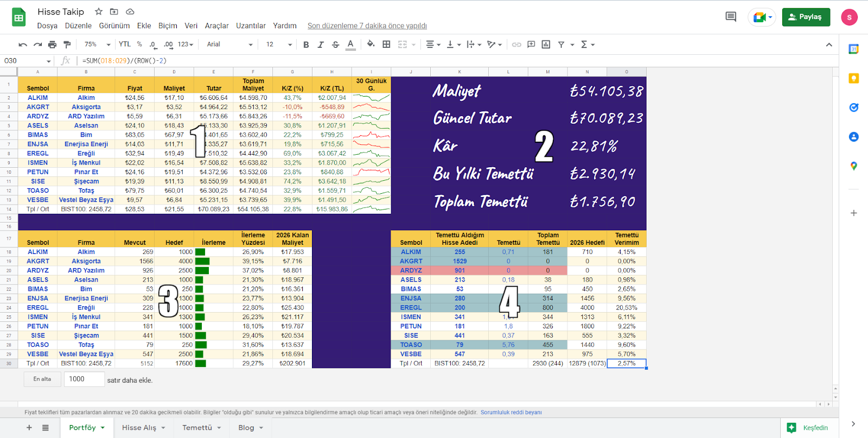Click the name box showing O30

coord(27,61)
